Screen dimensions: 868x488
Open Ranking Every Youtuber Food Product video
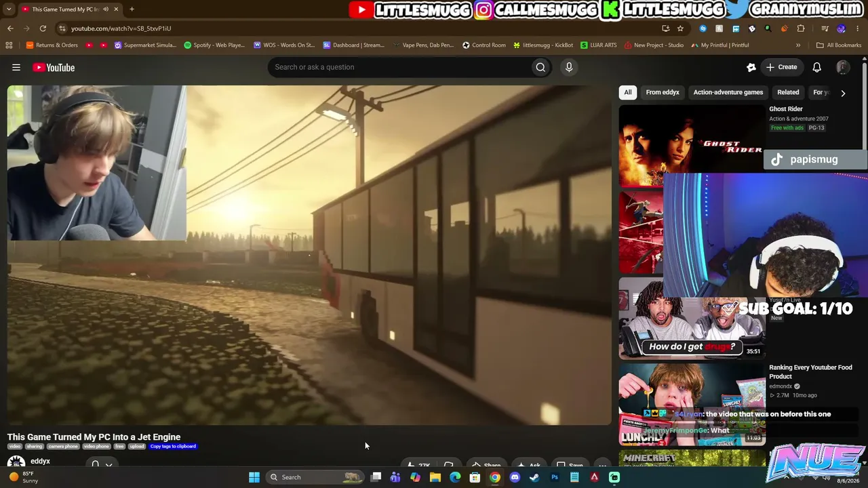[x=810, y=372]
